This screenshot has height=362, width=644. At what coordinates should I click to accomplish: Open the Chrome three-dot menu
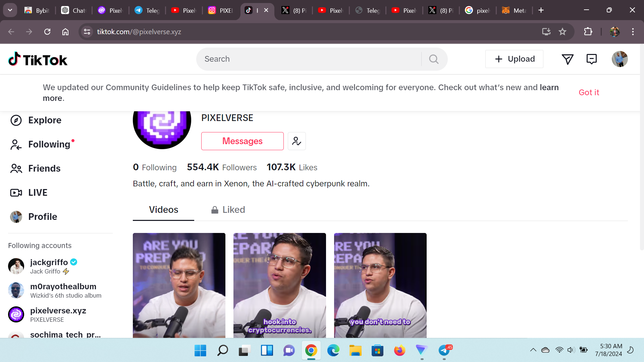(x=633, y=32)
